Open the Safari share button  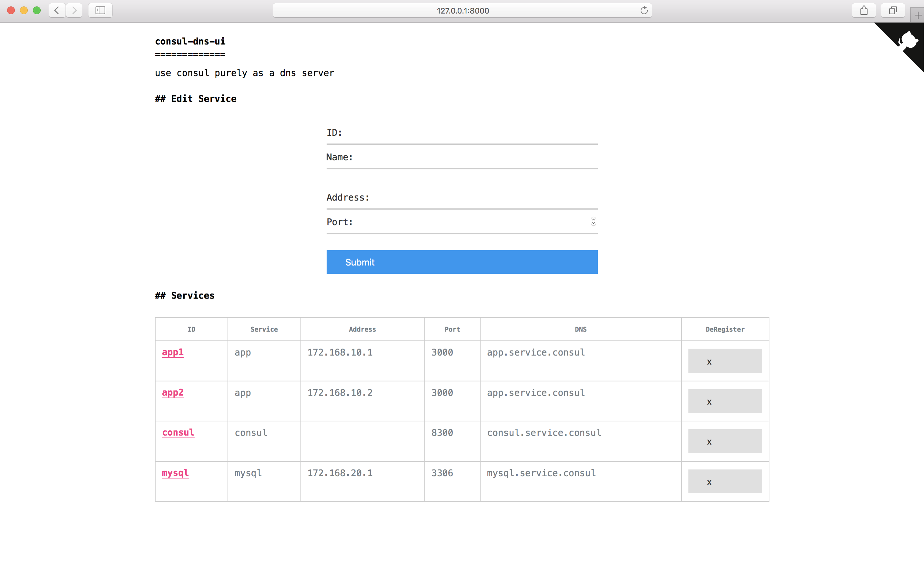(x=864, y=10)
